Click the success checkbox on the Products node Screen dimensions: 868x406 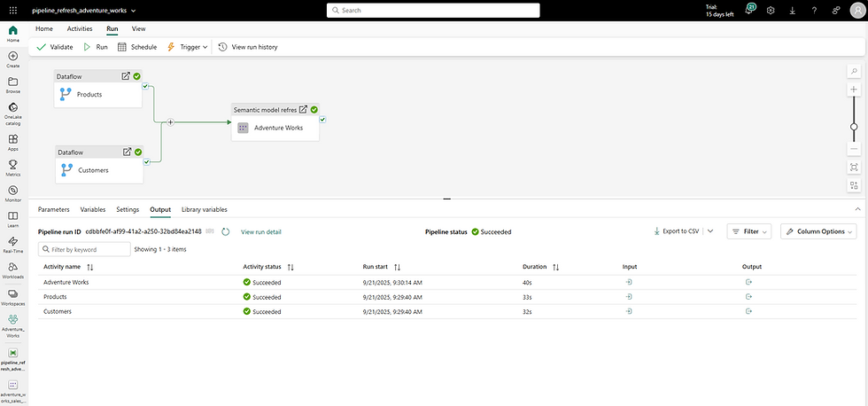pyautogui.click(x=145, y=86)
